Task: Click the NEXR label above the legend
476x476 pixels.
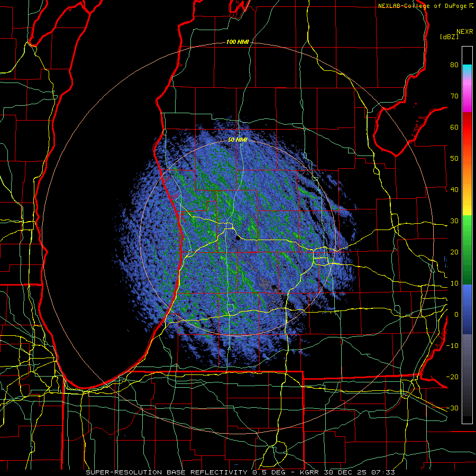Action: click(x=465, y=32)
